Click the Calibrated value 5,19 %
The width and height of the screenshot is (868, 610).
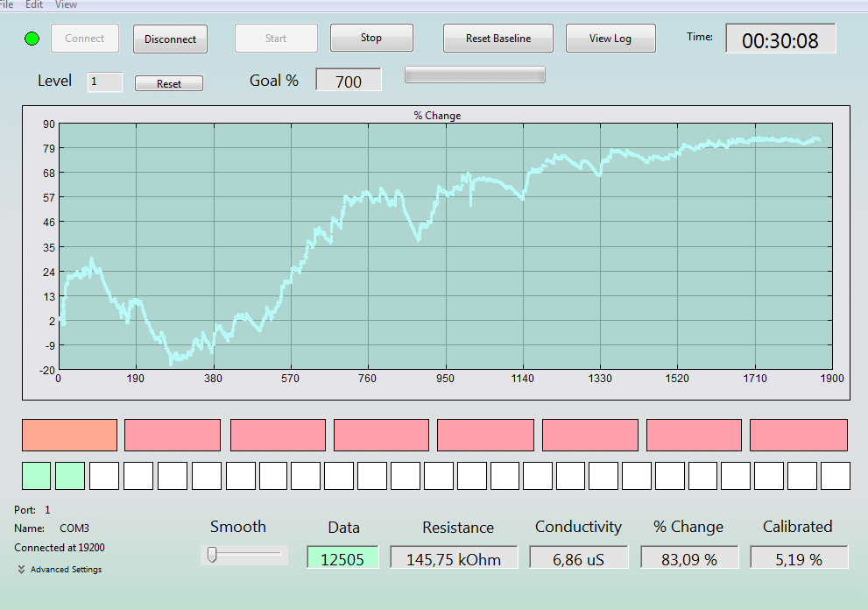pos(799,558)
